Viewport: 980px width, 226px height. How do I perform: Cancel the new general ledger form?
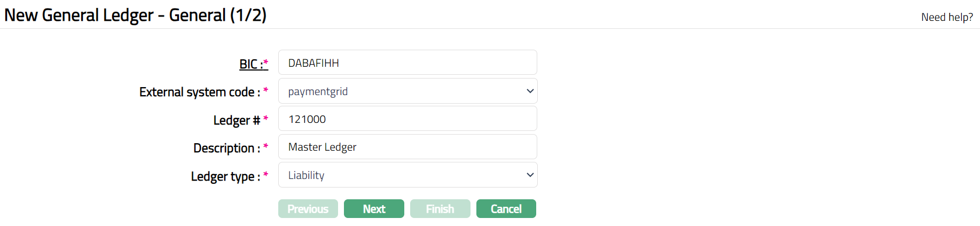click(x=506, y=209)
